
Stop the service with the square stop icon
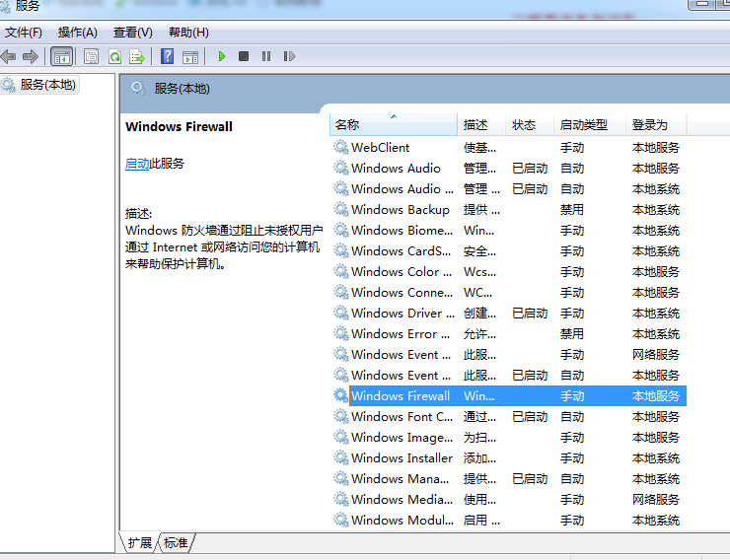click(x=244, y=56)
